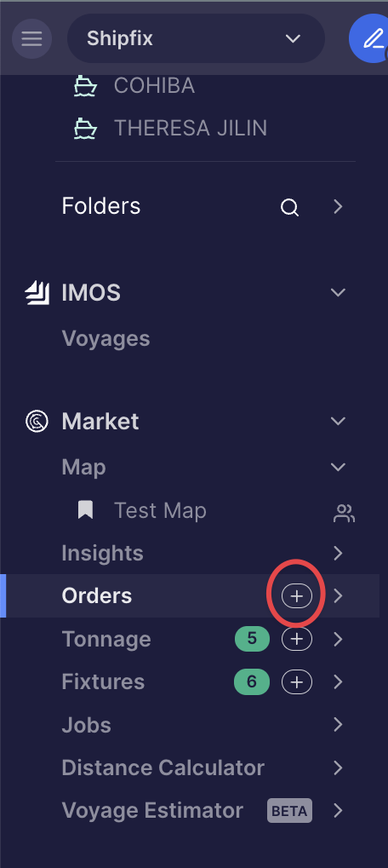This screenshot has width=388, height=868.
Task: Click the COHIBA ship icon
Action: click(86, 86)
